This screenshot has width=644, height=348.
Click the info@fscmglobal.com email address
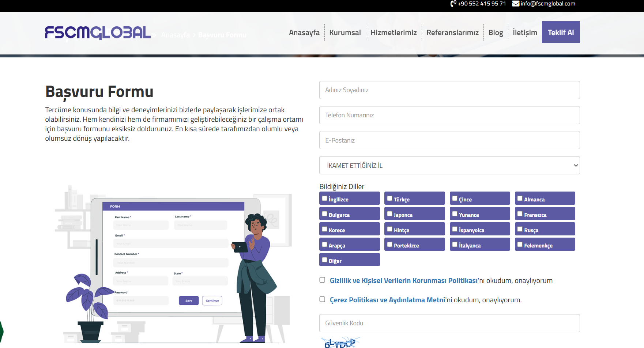pos(548,4)
